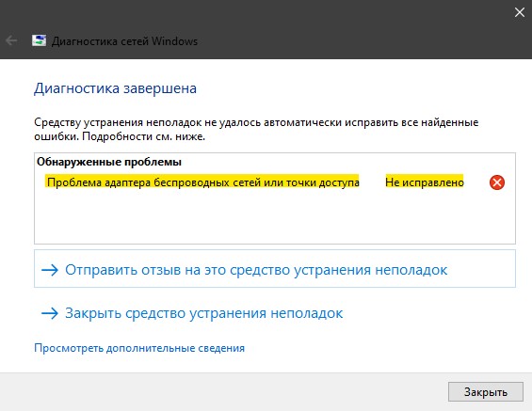Click the description text starting with Средству устранения

click(256, 129)
